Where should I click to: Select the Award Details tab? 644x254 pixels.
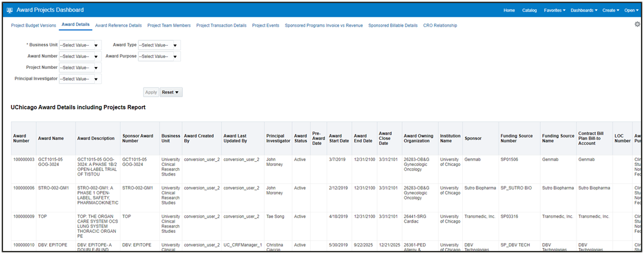(x=75, y=25)
